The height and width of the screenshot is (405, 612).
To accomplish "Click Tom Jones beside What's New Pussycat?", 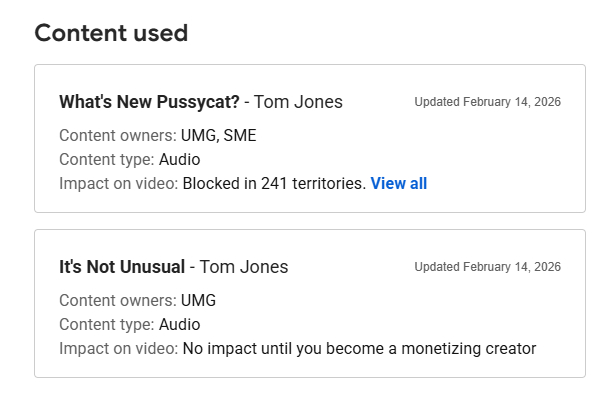I will point(298,102).
